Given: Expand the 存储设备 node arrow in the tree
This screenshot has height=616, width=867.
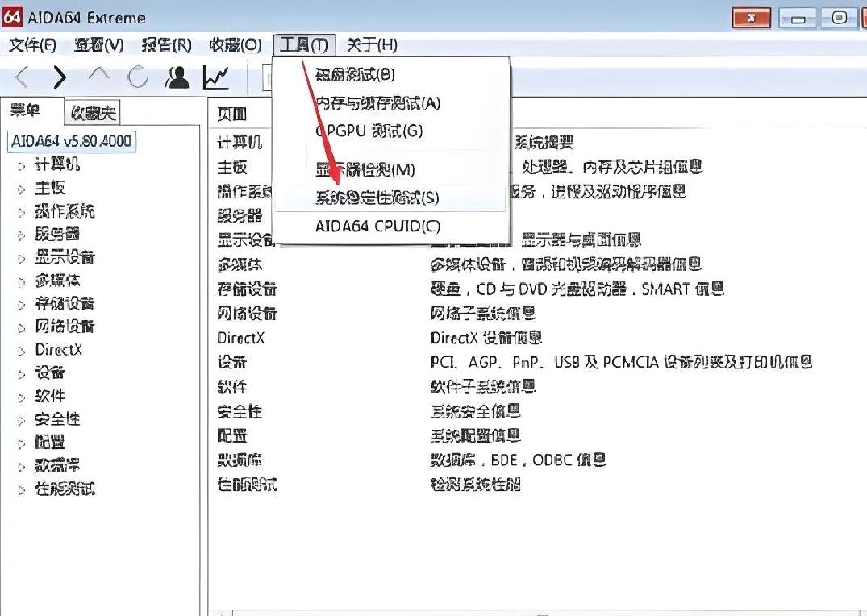Looking at the screenshot, I should pos(21,305).
